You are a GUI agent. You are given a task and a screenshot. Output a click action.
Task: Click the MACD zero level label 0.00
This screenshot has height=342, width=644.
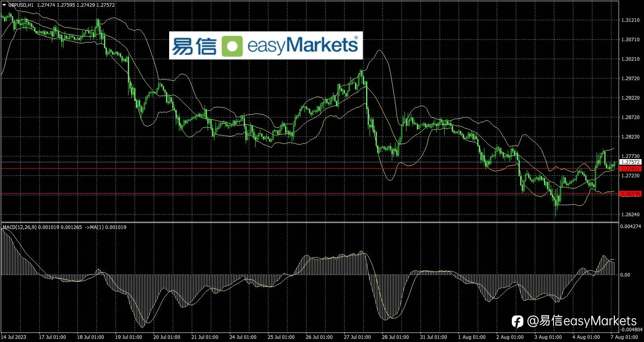tap(625, 275)
